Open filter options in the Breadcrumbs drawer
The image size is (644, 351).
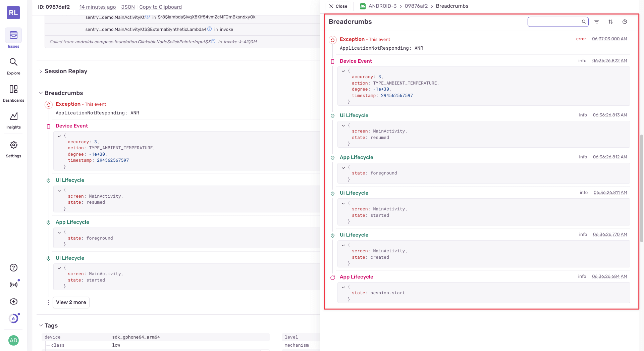[597, 21]
